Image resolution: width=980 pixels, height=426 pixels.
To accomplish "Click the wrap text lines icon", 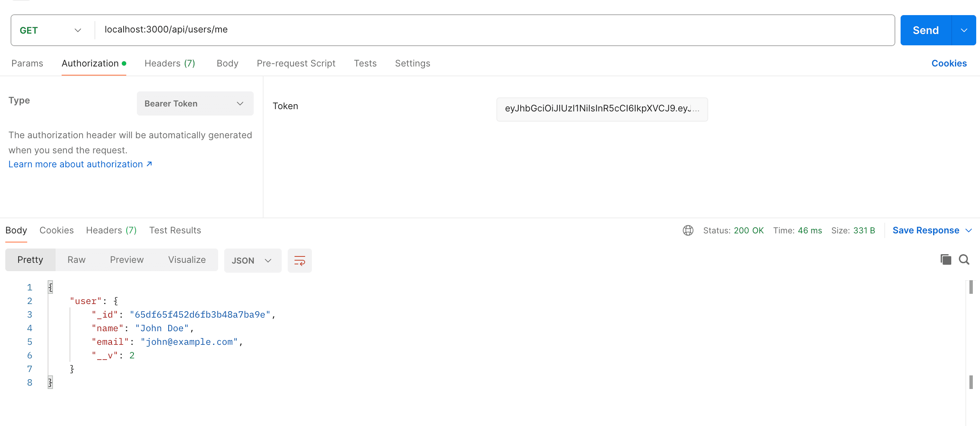I will 299,261.
